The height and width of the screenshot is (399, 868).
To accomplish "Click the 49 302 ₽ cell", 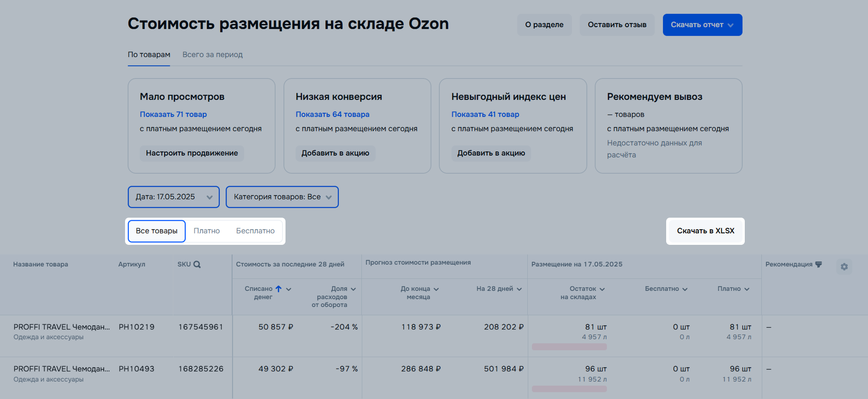I will 276,369.
